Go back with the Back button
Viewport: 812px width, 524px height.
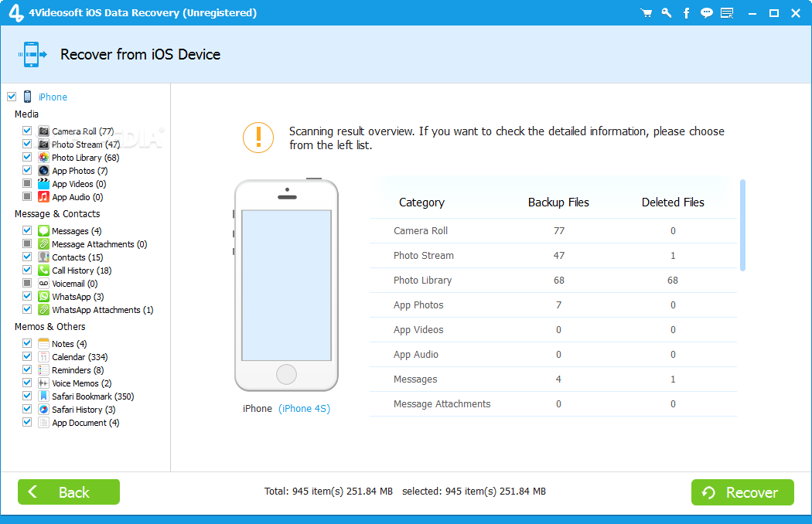(68, 492)
